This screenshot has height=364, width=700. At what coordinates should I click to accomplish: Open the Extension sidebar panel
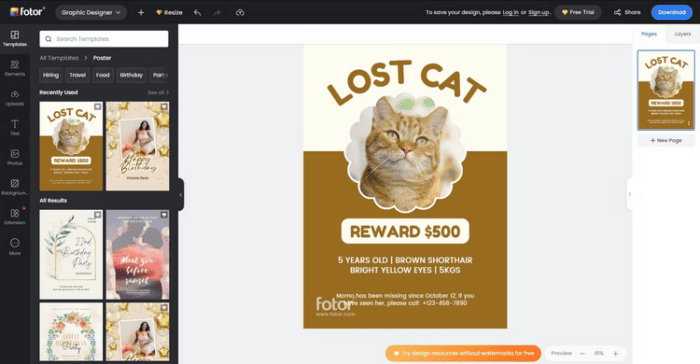pos(15,217)
